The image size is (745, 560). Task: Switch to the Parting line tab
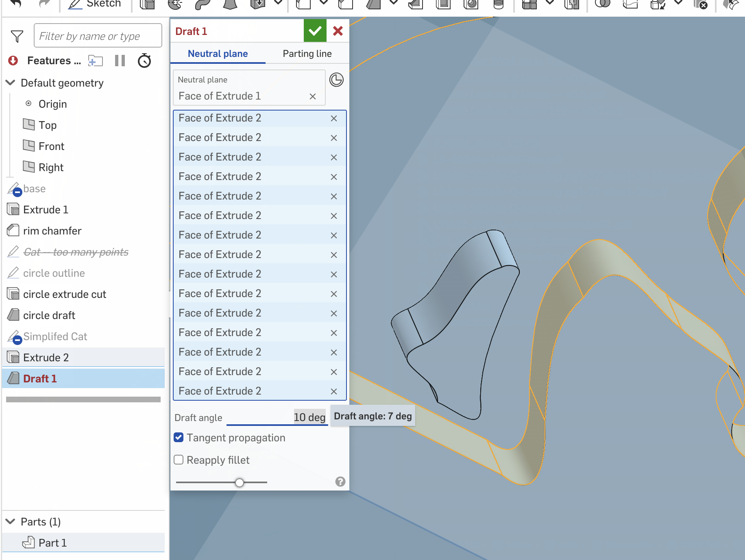pos(307,54)
